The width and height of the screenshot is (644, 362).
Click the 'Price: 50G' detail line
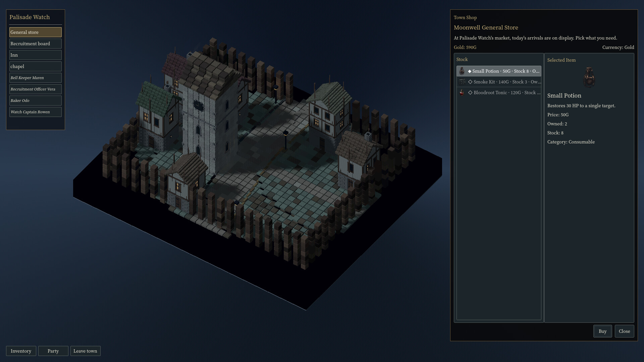(558, 115)
